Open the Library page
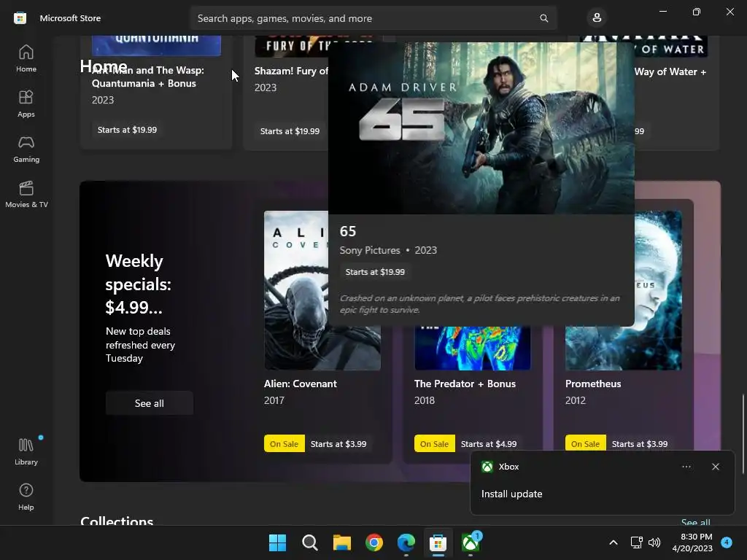747x560 pixels. [x=26, y=451]
